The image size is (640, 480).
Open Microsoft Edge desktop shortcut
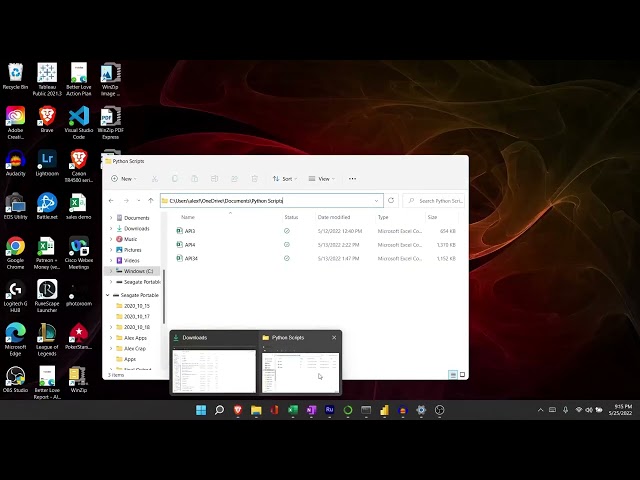click(15, 339)
